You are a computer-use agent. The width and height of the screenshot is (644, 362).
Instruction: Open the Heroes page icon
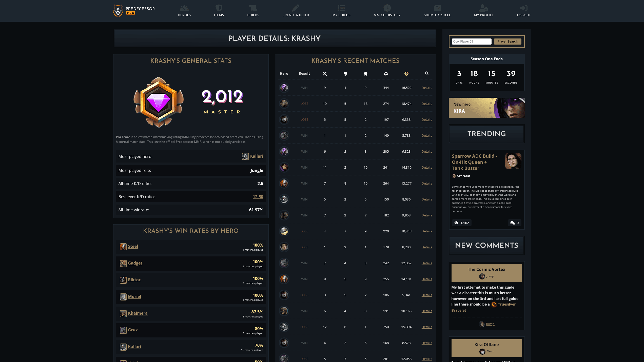point(184,8)
